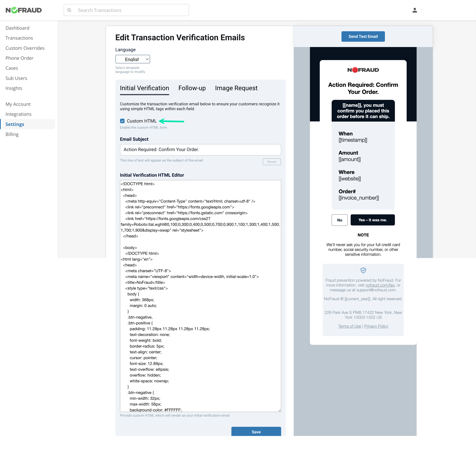Image resolution: width=476 pixels, height=454 pixels.
Task: Uncheck the Custom HTML checkbox
Action: click(x=122, y=121)
